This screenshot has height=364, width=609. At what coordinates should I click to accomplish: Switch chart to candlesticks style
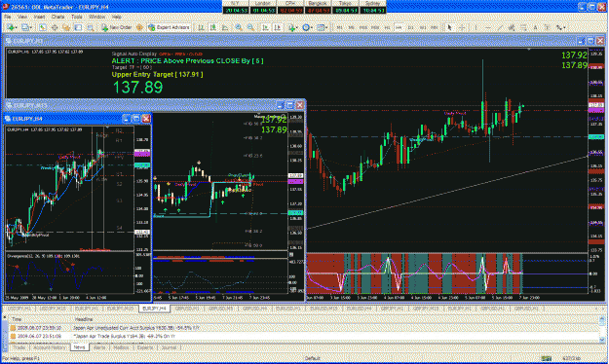pyautogui.click(x=213, y=27)
